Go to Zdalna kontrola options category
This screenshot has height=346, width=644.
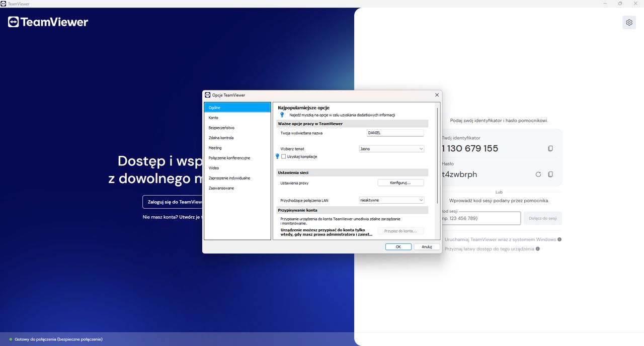point(237,138)
